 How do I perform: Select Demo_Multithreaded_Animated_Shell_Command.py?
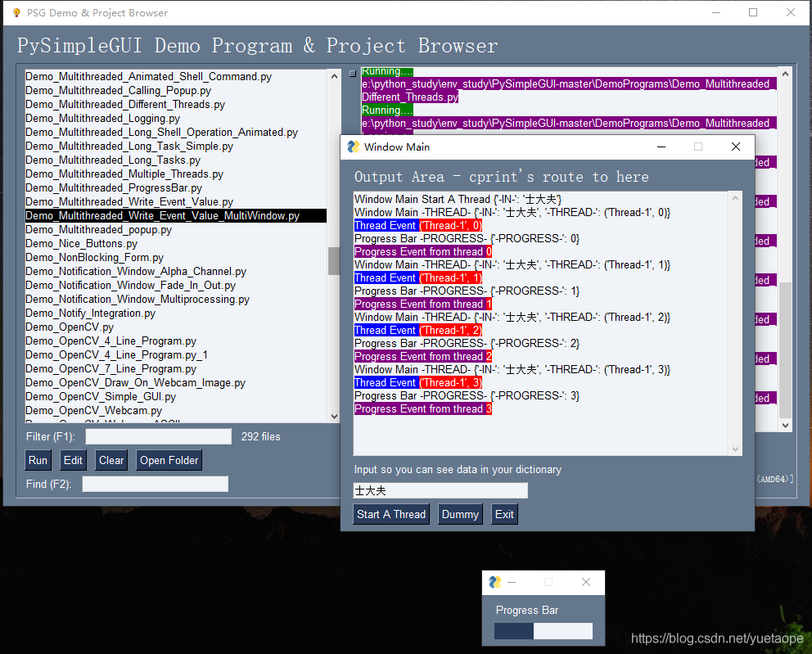175,77
